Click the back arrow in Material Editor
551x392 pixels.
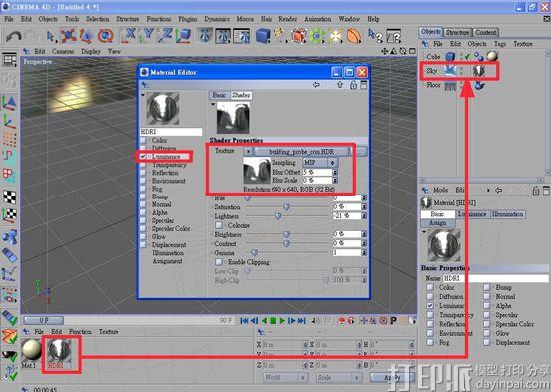pyautogui.click(x=316, y=85)
